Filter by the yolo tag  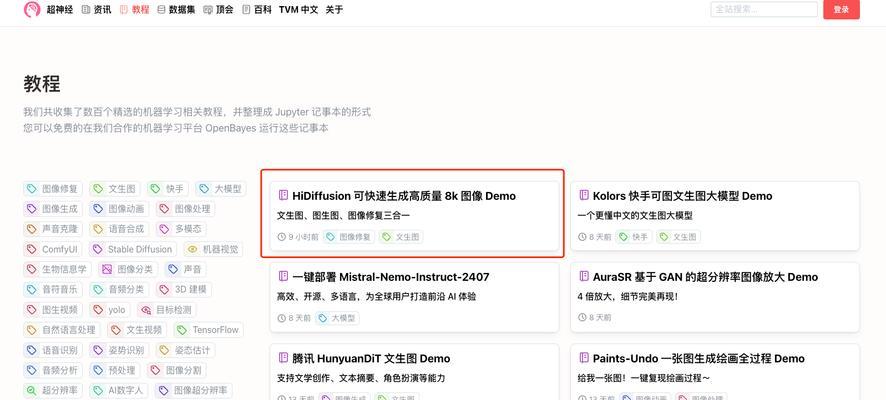tap(110, 310)
